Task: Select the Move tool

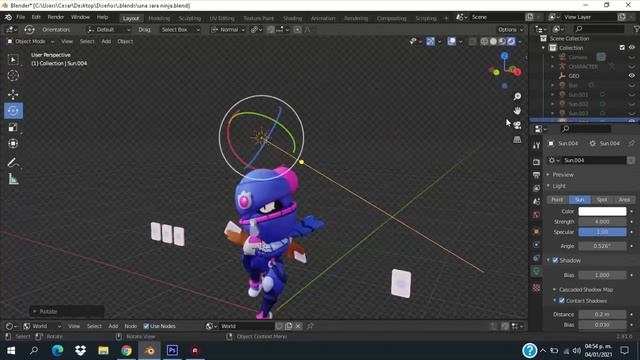Action: pos(13,94)
